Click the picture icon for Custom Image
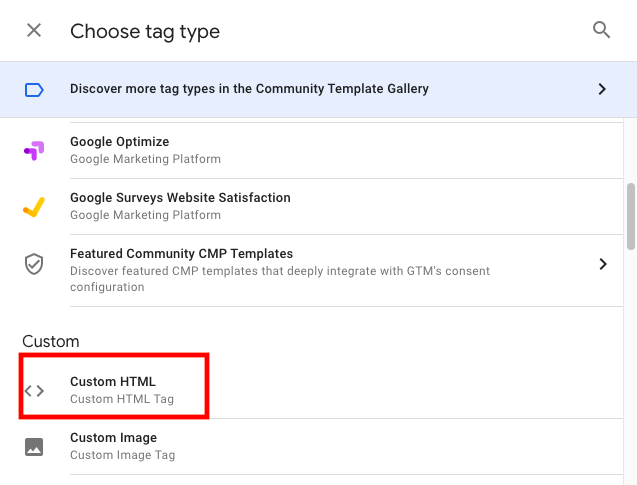This screenshot has width=637, height=485. coord(34,447)
